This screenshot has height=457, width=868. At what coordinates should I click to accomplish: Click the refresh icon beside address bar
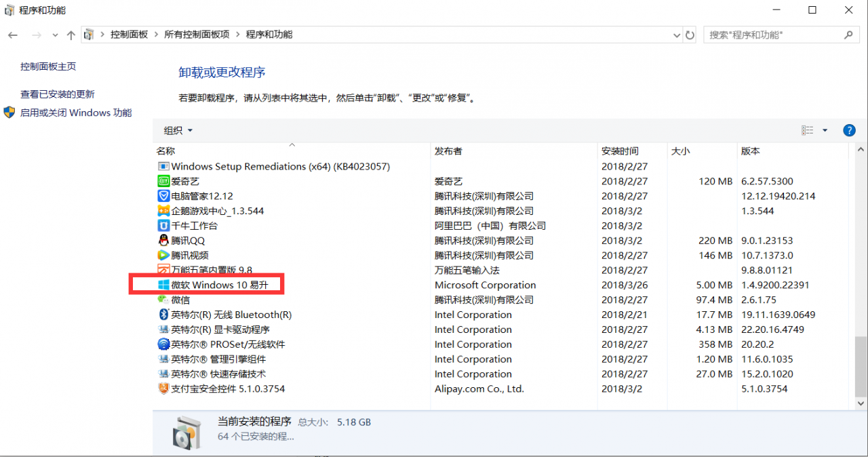690,35
